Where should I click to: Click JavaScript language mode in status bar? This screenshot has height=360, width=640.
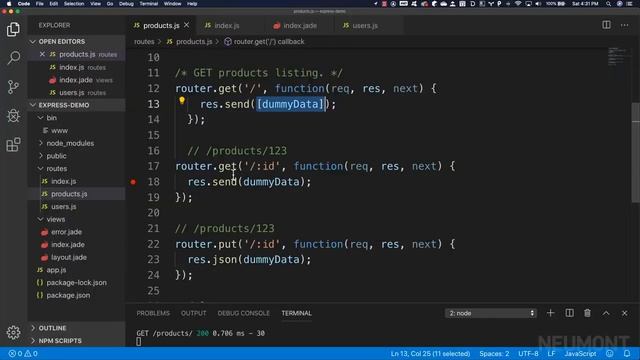point(580,353)
